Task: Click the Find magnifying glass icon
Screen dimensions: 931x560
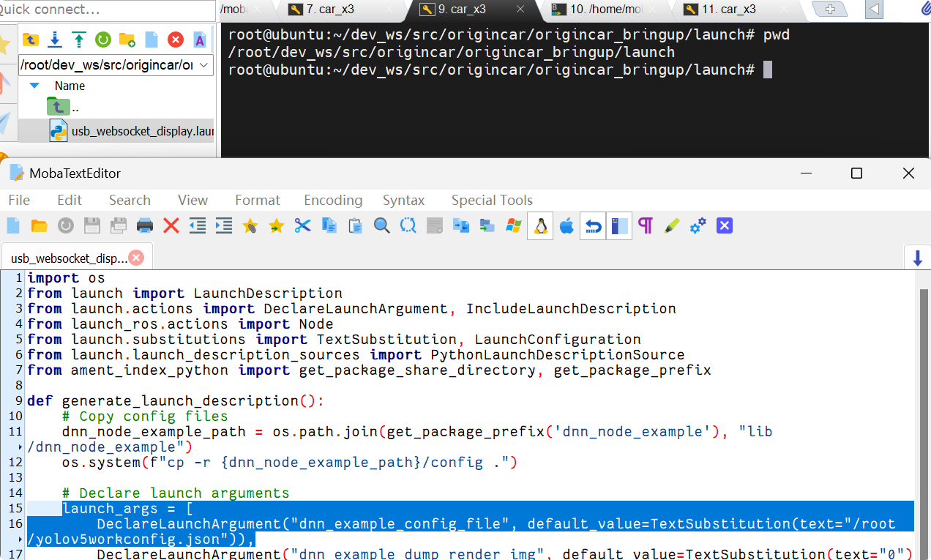Action: click(382, 225)
